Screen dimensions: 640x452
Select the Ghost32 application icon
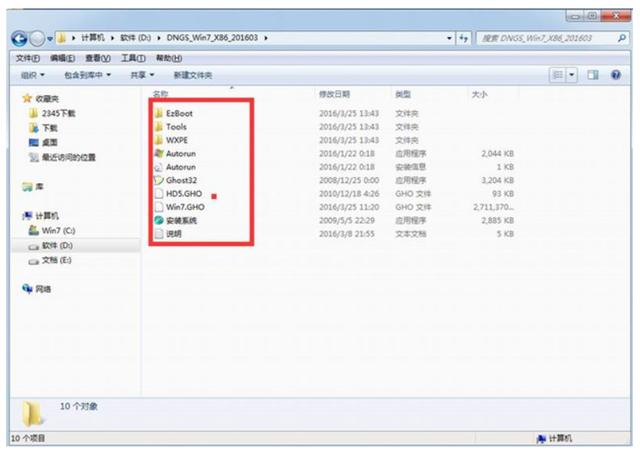[x=159, y=180]
